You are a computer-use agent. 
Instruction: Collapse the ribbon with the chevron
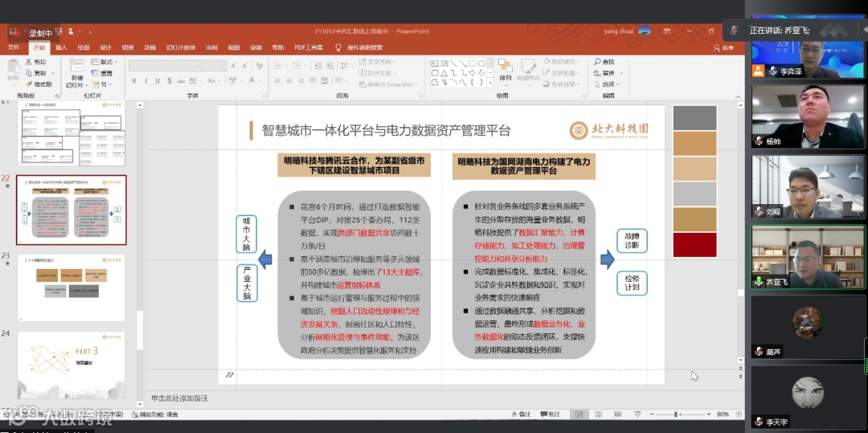coord(737,96)
